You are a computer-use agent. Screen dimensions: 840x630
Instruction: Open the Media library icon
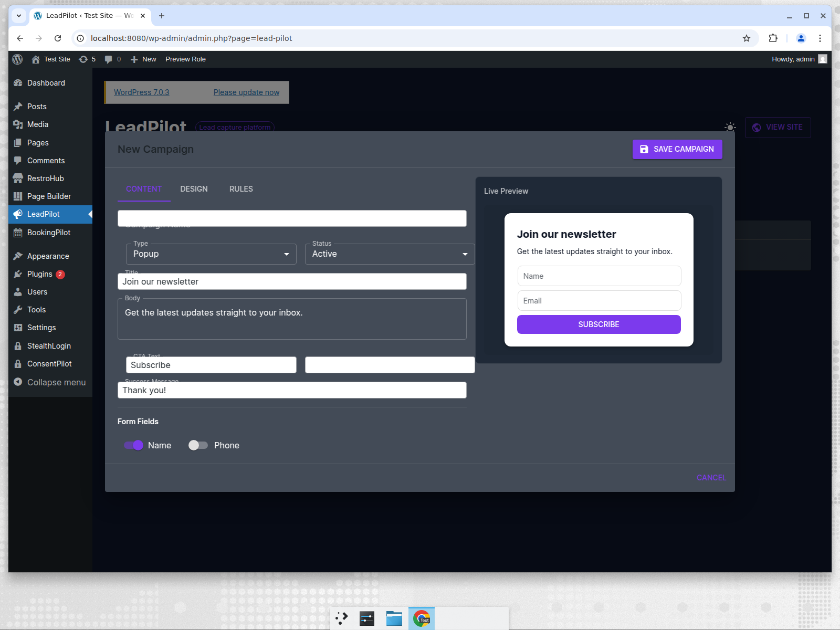(x=18, y=124)
